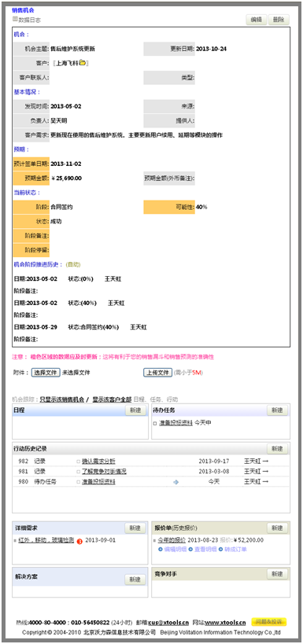
Task: Click the 更新日期 value 2013-10-24
Action: pos(212,49)
